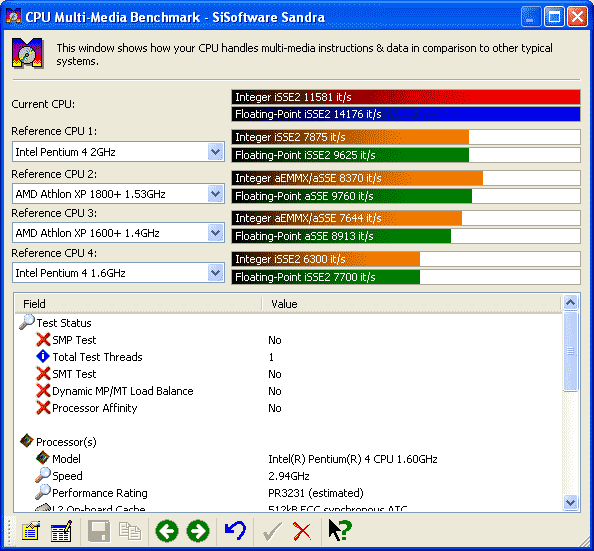Click the chip icon beside Processor(s)

(x=27, y=441)
